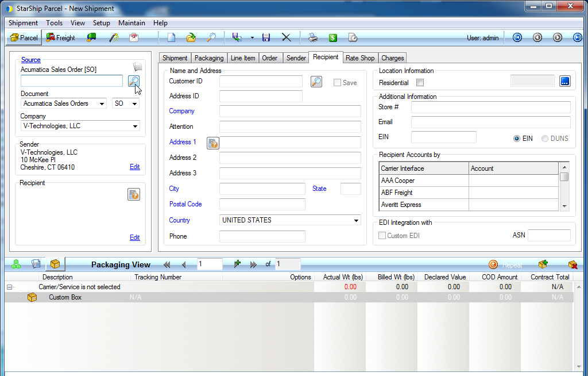Click the blue ellipsis button by Residential
The width and height of the screenshot is (588, 376).
[x=565, y=81]
